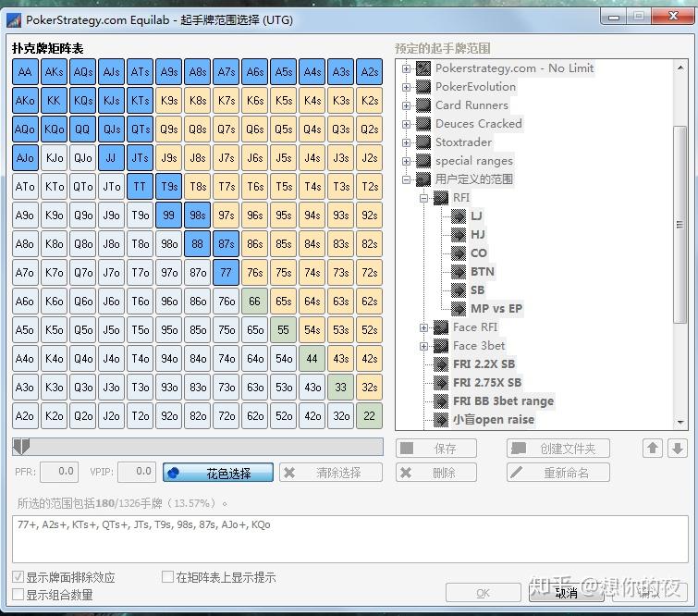Click the CO range arrow icon
This screenshot has width=698, height=616.
pyautogui.click(x=458, y=253)
